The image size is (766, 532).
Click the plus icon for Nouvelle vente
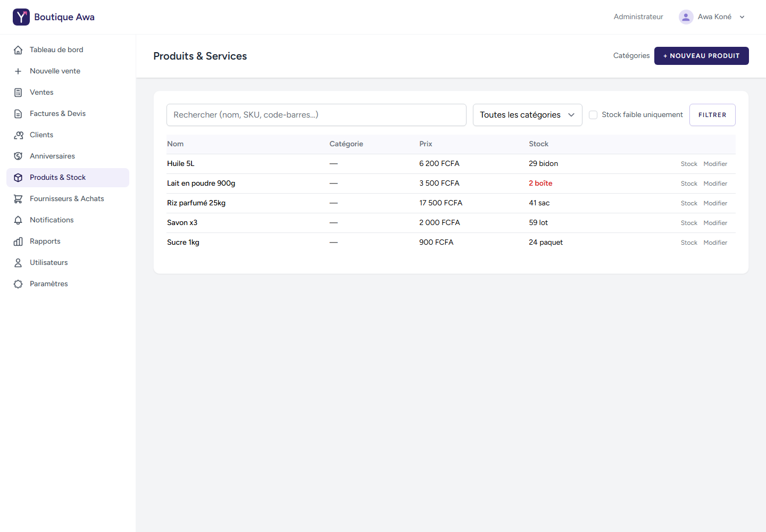[18, 71]
